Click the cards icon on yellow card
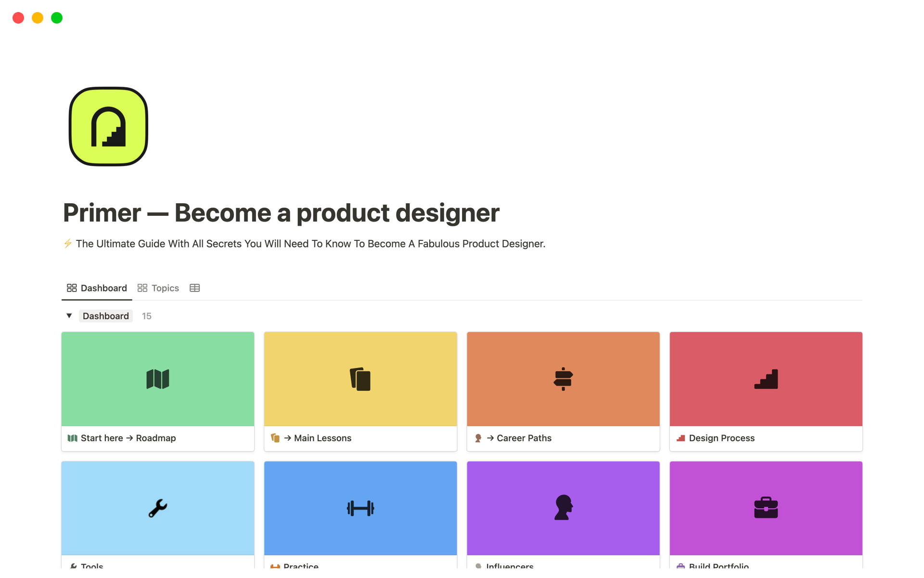 coord(360,379)
